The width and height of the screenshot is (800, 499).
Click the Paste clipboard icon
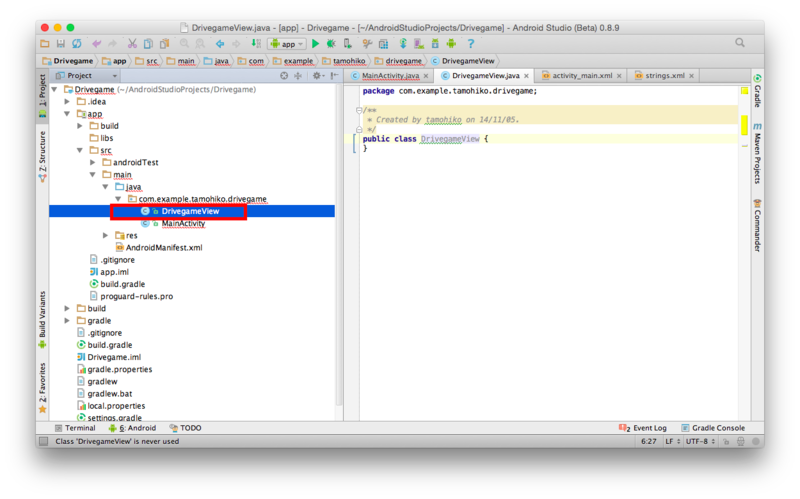164,44
